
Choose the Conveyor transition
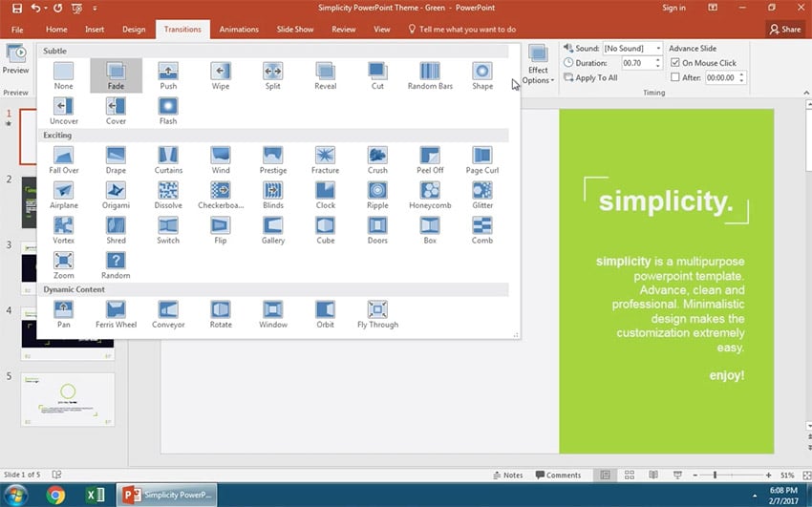[x=168, y=314]
